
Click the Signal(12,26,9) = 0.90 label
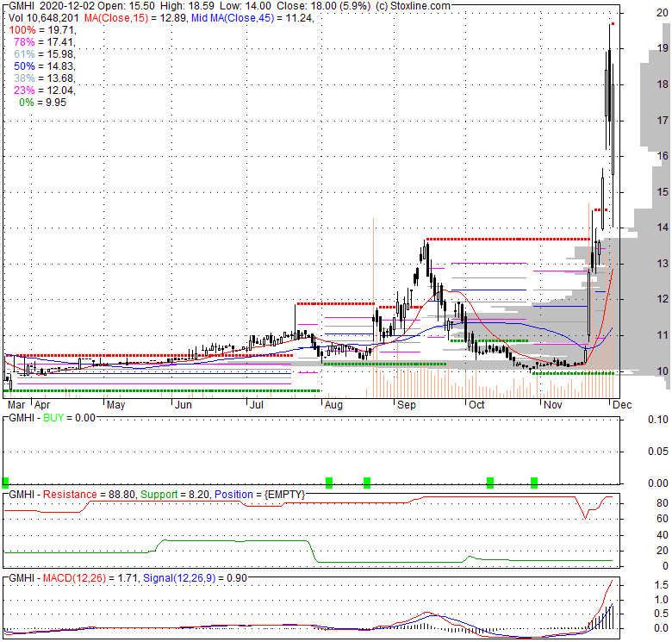click(195, 578)
